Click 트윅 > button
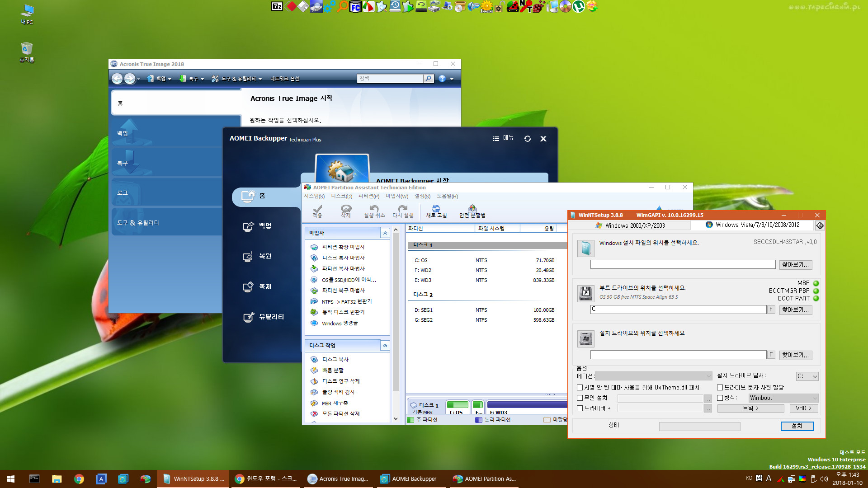 [x=750, y=408]
